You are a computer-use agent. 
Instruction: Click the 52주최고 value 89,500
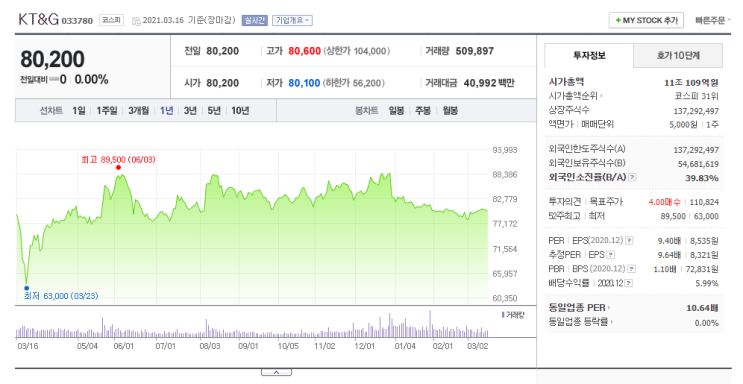[673, 216]
